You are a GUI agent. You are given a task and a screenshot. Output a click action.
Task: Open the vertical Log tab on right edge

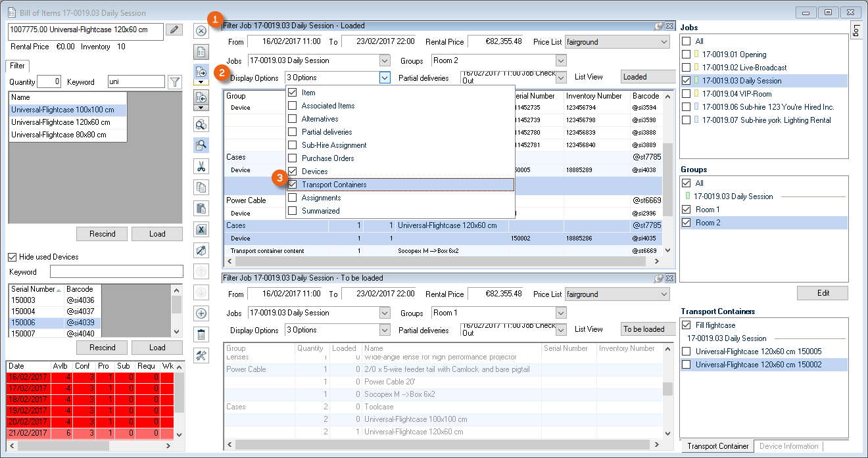[x=856, y=30]
